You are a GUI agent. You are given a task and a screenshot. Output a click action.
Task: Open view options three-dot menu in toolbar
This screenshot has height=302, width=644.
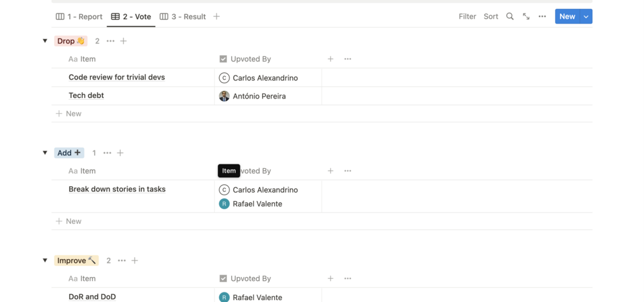(542, 17)
